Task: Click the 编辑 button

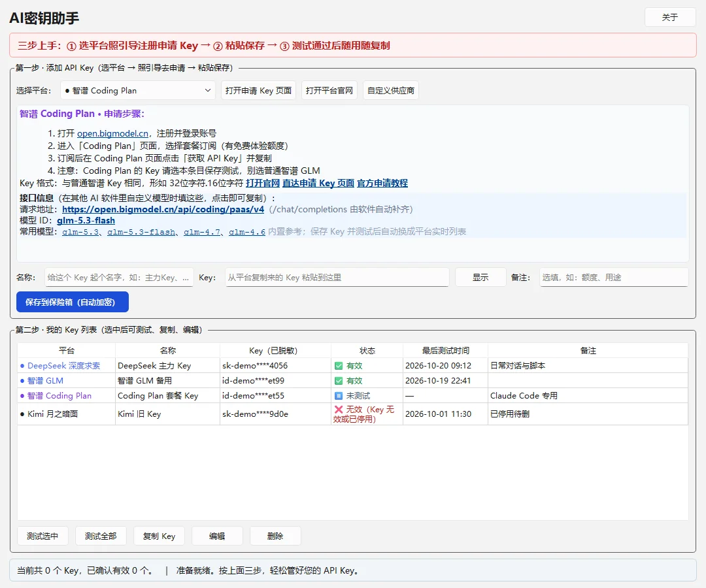Action: point(217,536)
